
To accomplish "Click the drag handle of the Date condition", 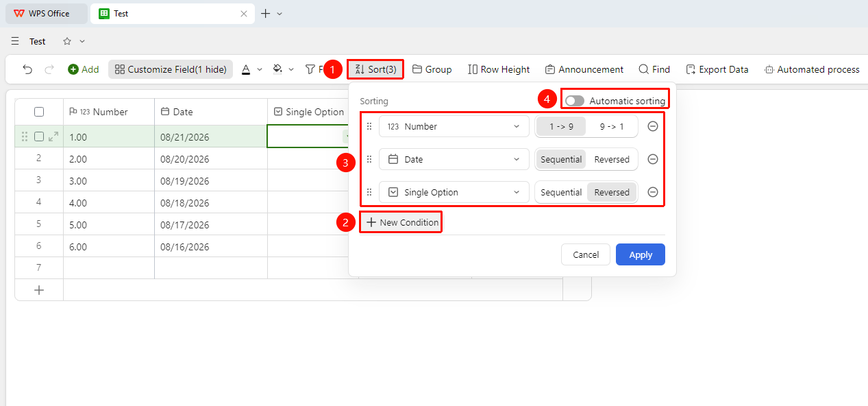I will (x=369, y=159).
